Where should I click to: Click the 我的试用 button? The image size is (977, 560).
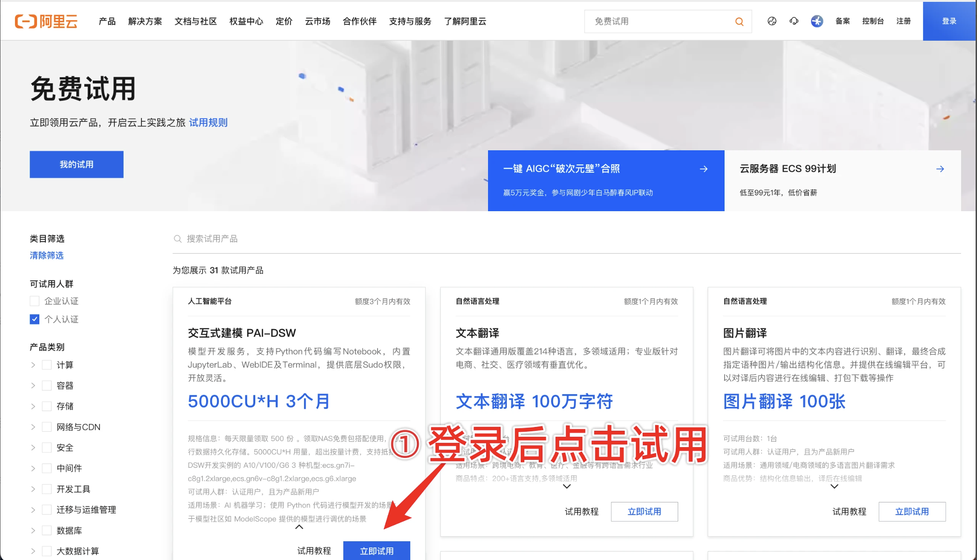point(76,164)
